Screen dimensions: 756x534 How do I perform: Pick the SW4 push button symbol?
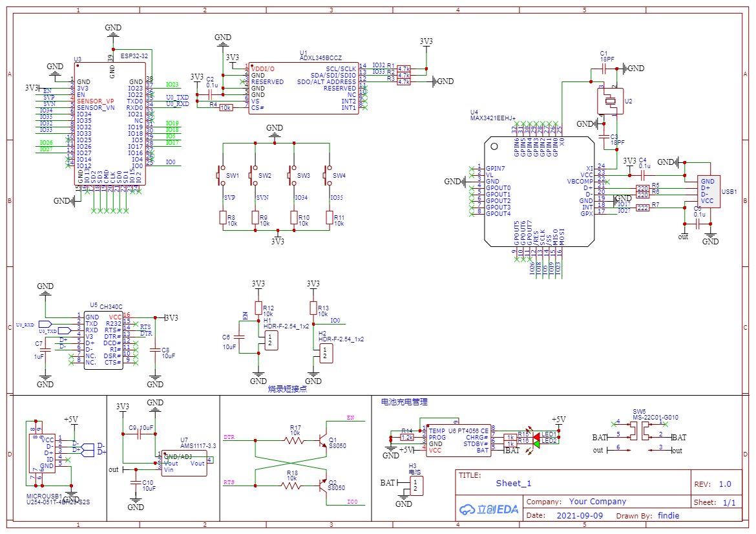tap(328, 176)
